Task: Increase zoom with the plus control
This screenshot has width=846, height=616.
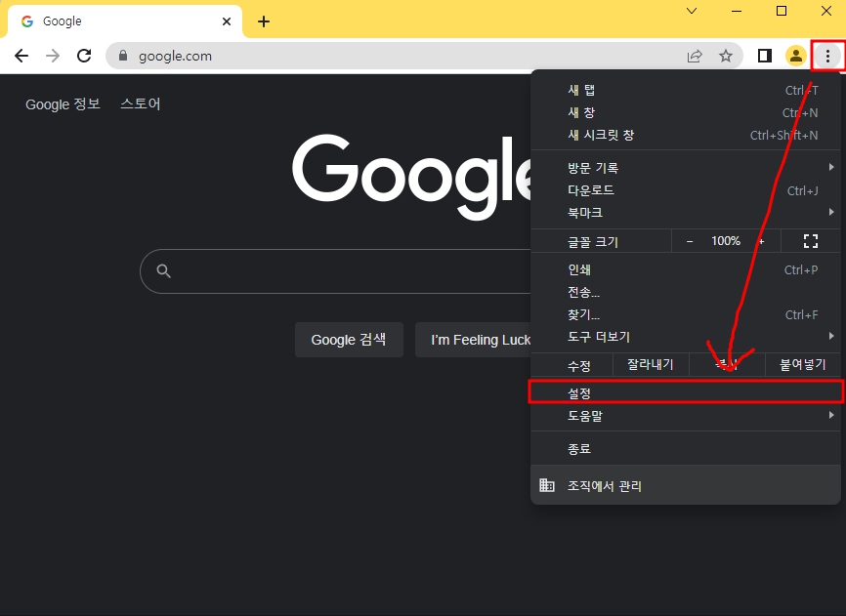Action: pyautogui.click(x=761, y=240)
